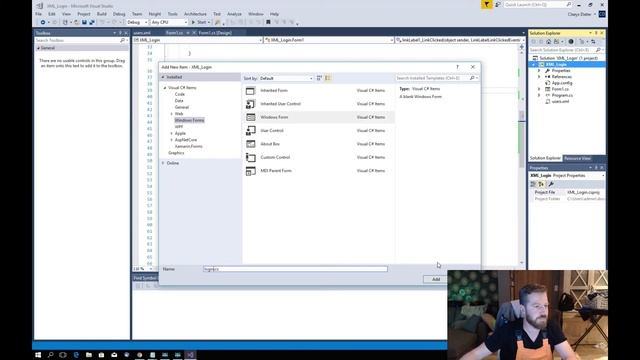Open the Debug menu

[119, 14]
